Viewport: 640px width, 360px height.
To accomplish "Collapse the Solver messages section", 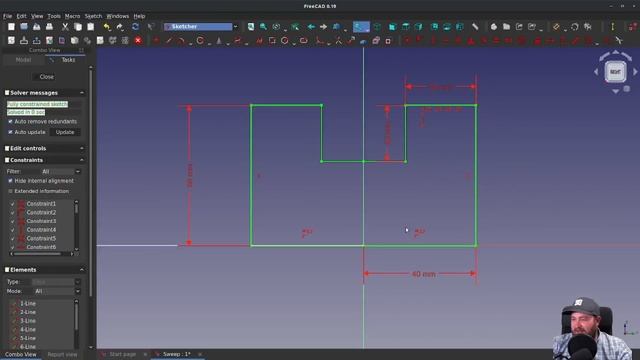I will pos(82,93).
